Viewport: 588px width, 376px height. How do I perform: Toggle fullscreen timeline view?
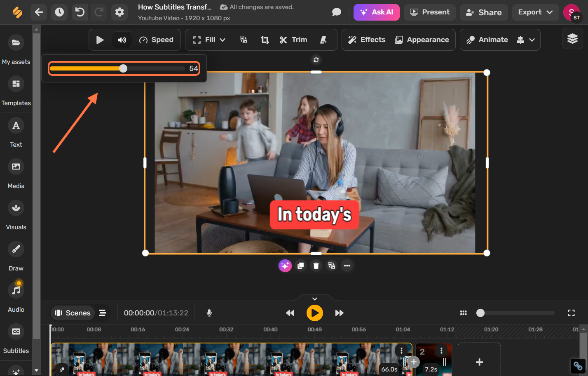pyautogui.click(x=571, y=313)
